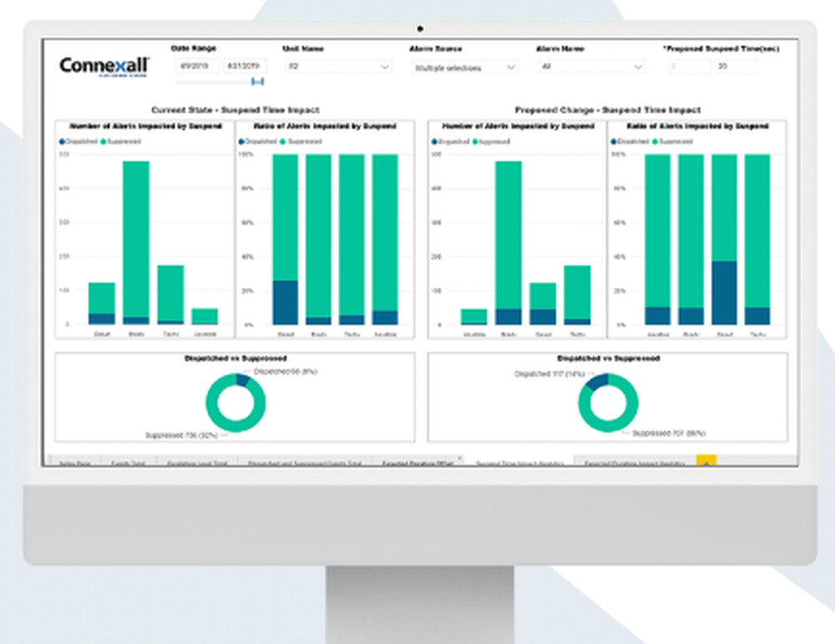The height and width of the screenshot is (644, 835).
Task: Select large blue segment in Proposed Change Ratio third bar
Action: pos(724,293)
